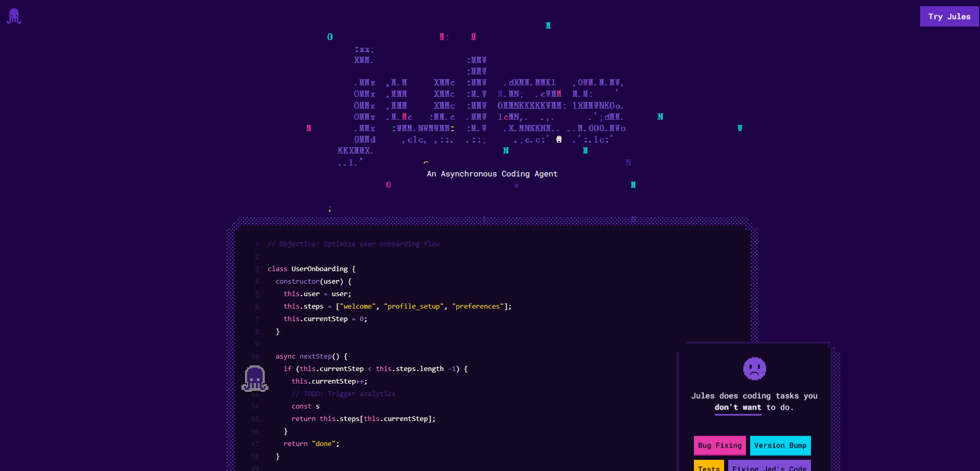Select the cyan Version Bump tag
Screen dimensions: 980x471
click(780, 445)
